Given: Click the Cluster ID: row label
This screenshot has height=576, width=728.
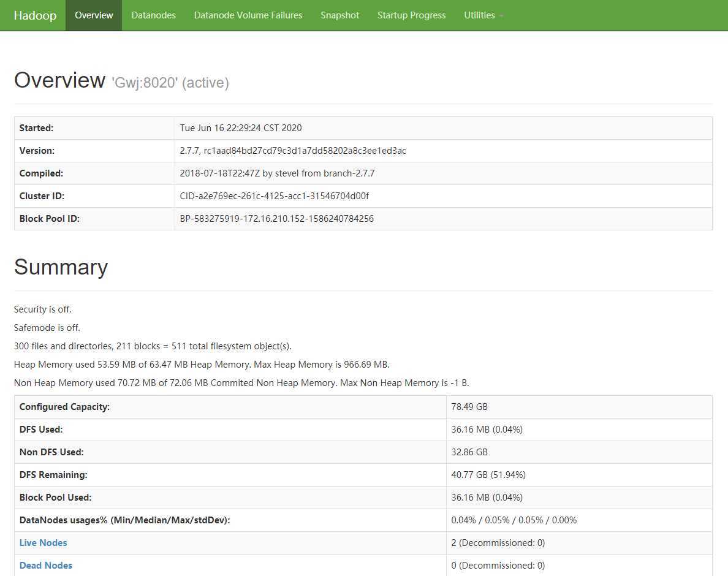Looking at the screenshot, I should [x=42, y=196].
